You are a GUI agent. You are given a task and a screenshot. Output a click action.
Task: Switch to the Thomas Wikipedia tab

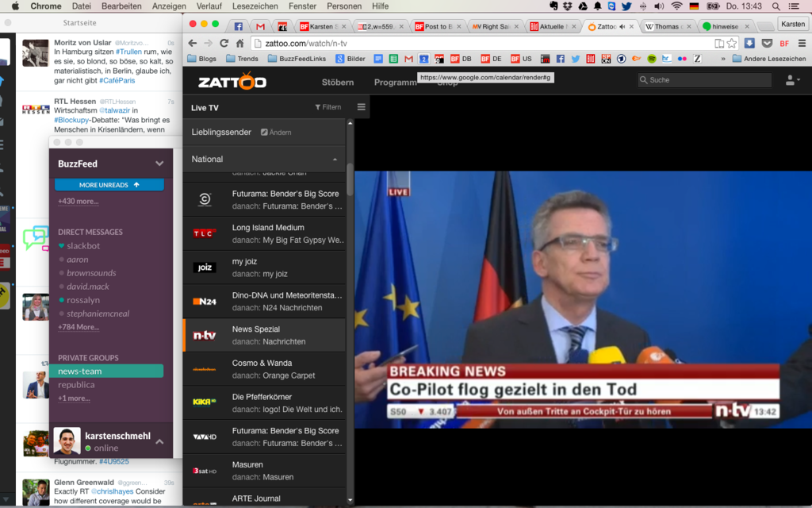click(668, 26)
